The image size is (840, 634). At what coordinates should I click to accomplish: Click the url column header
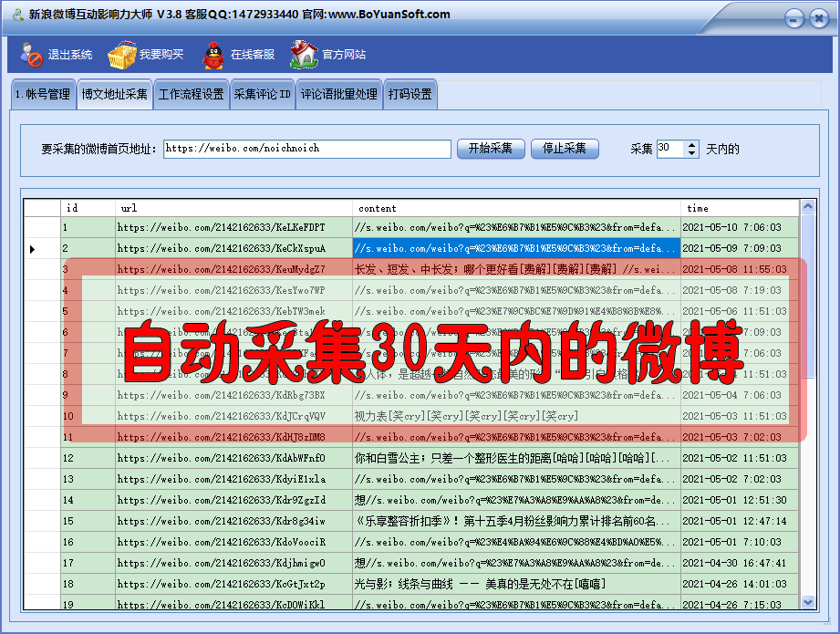pos(233,208)
